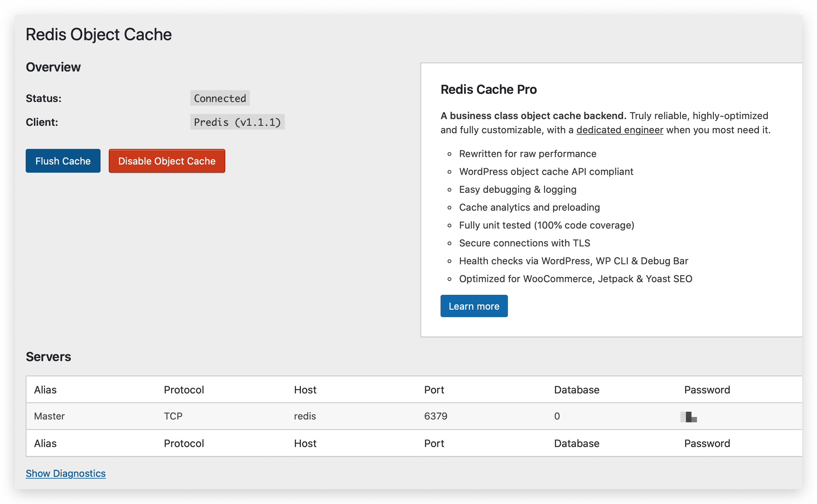Click the Database column header at table top
Image resolution: width=817 pixels, height=504 pixels.
[x=577, y=390]
